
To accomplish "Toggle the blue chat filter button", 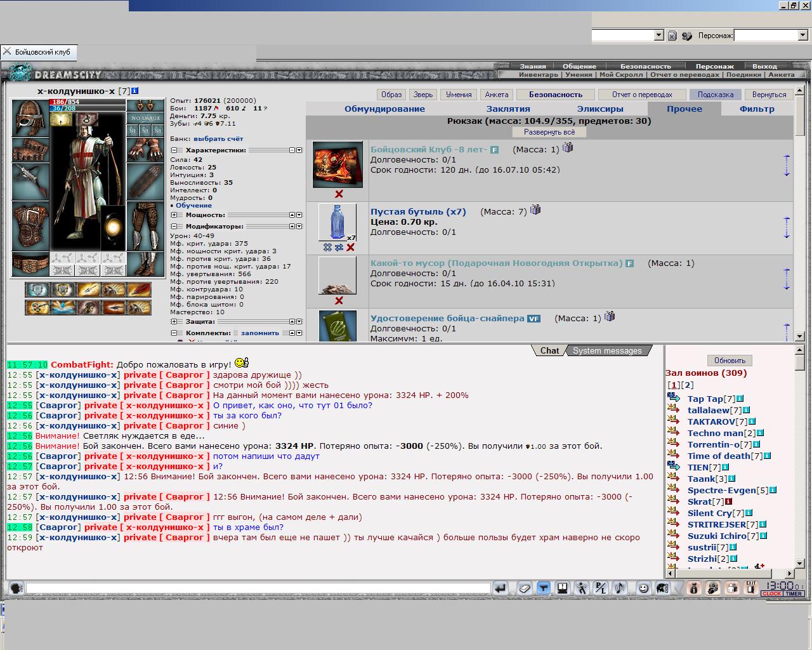I will [544, 588].
